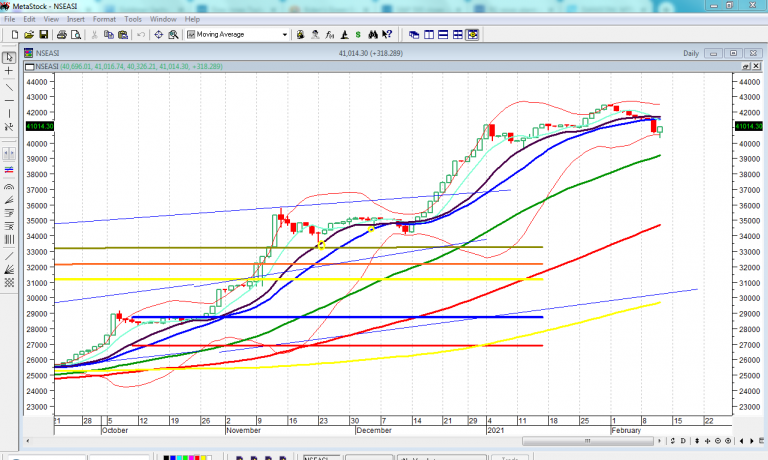
Task: Click the context Help arrow-question icon
Action: (x=387, y=34)
